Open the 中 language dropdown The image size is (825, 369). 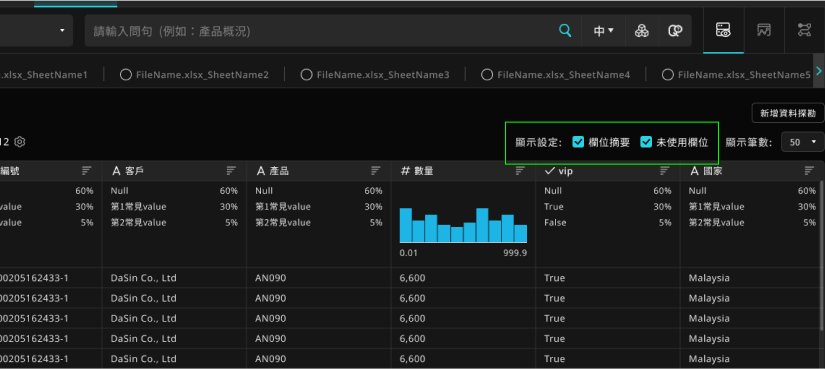click(603, 31)
